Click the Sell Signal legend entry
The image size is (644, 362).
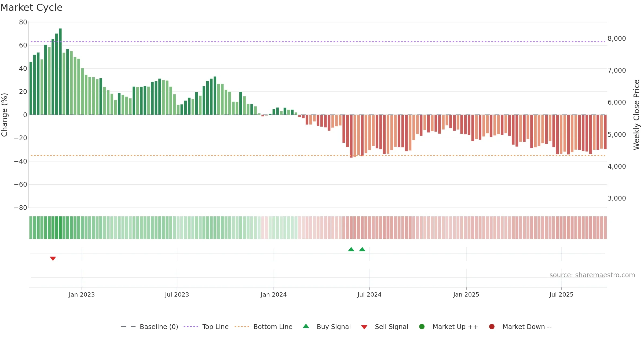coord(385,327)
